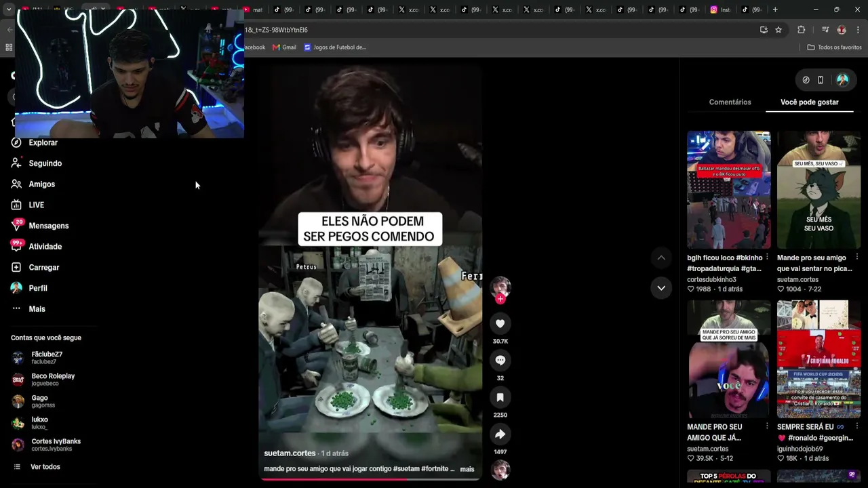
Task: Open the spinning sound disc icon
Action: [x=500, y=470]
